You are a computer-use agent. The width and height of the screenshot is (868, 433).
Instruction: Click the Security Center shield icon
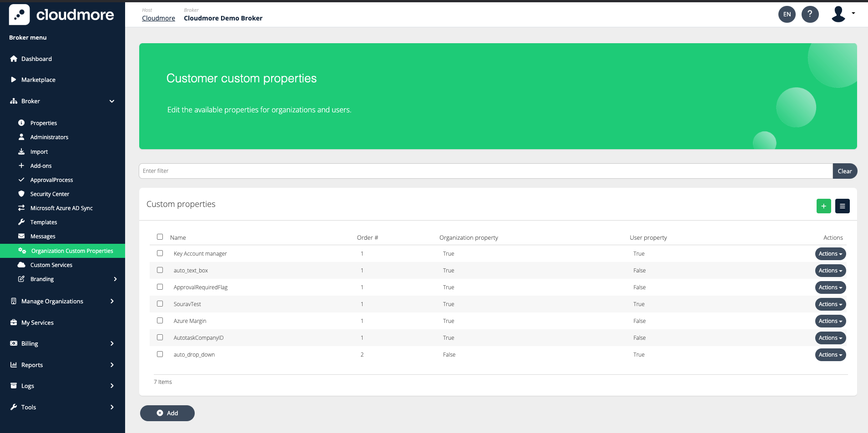(21, 194)
